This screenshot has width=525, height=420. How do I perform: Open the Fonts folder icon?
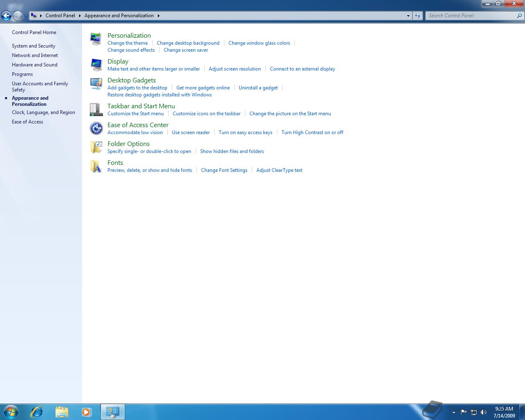point(96,166)
